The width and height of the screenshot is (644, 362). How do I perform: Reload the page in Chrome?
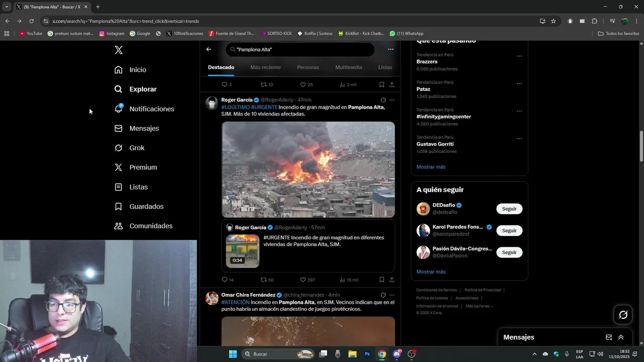click(31, 21)
